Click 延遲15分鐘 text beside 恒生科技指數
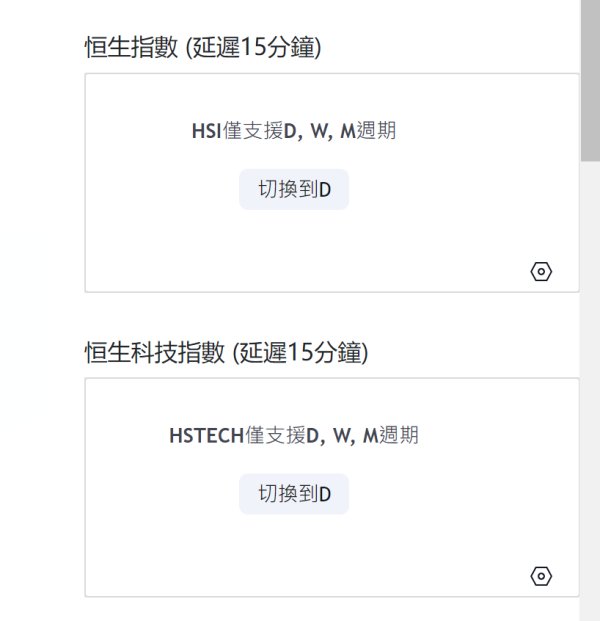The width and height of the screenshot is (600, 621). [301, 352]
